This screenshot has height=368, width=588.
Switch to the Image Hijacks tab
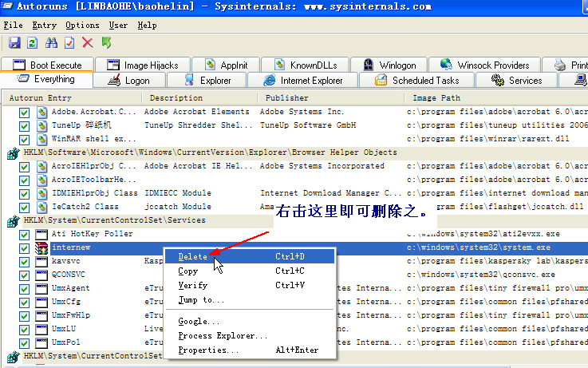point(143,65)
